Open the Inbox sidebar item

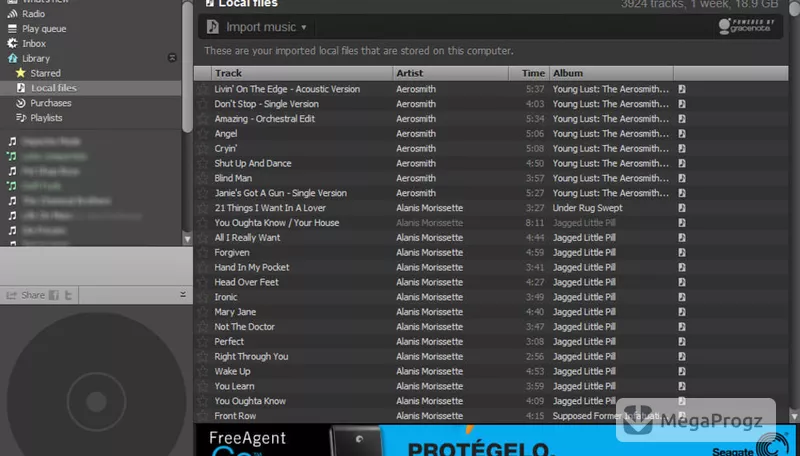click(34, 43)
